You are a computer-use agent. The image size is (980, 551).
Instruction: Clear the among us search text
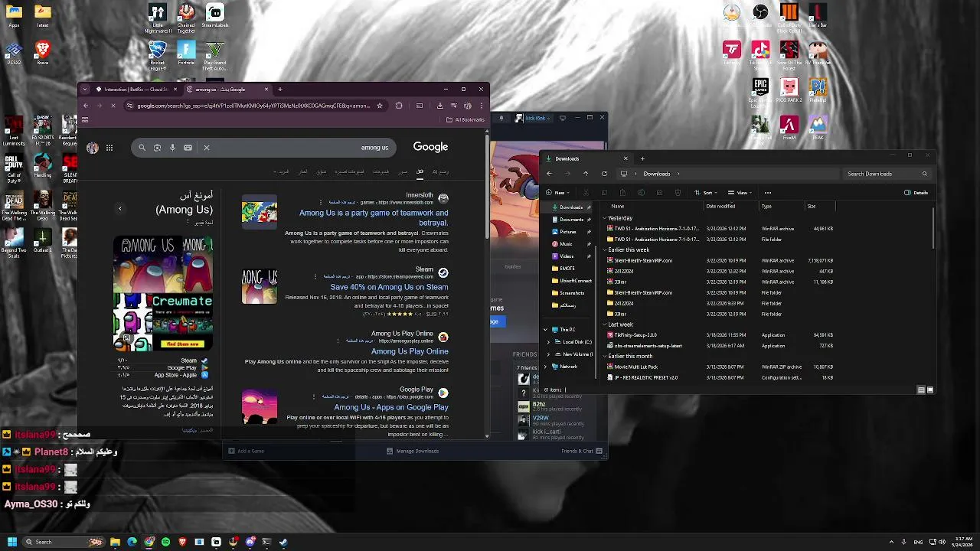(206, 148)
